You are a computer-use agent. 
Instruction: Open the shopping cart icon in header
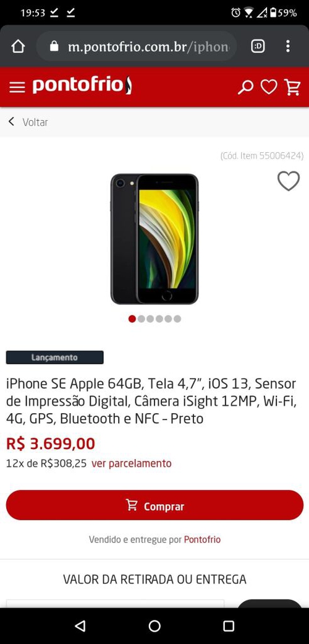pos(292,87)
